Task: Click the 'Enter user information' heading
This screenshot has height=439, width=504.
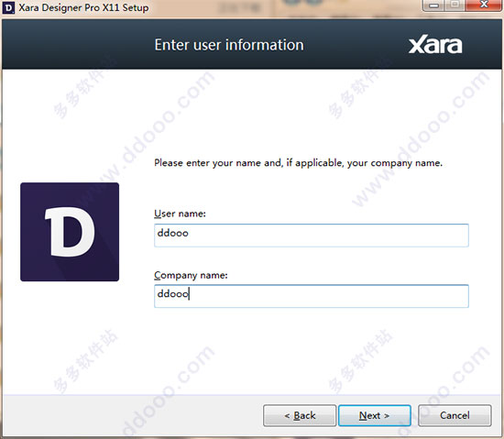Action: click(229, 45)
